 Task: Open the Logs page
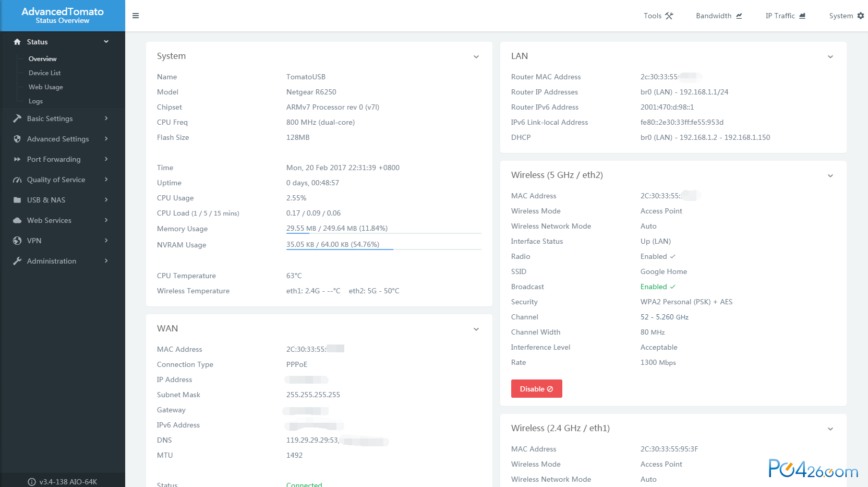[x=35, y=101]
